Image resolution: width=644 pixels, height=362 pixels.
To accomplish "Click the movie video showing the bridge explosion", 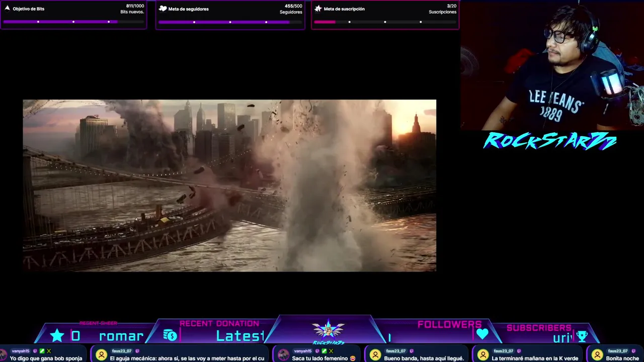I will tap(229, 186).
